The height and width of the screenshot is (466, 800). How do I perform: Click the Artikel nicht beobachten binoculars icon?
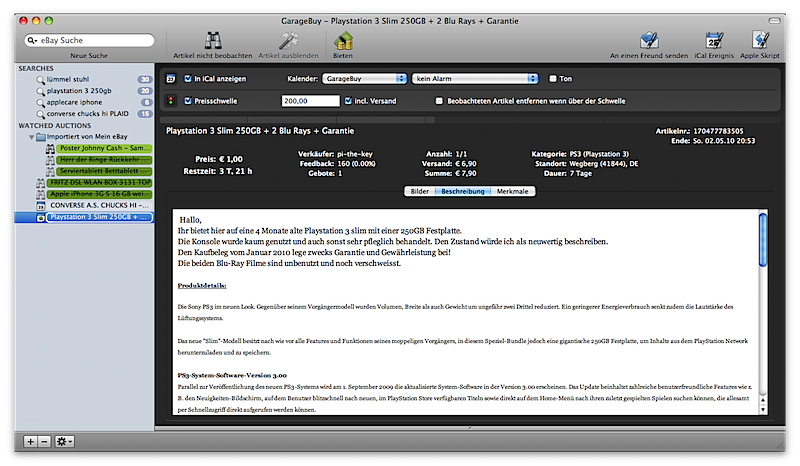pyautogui.click(x=213, y=40)
